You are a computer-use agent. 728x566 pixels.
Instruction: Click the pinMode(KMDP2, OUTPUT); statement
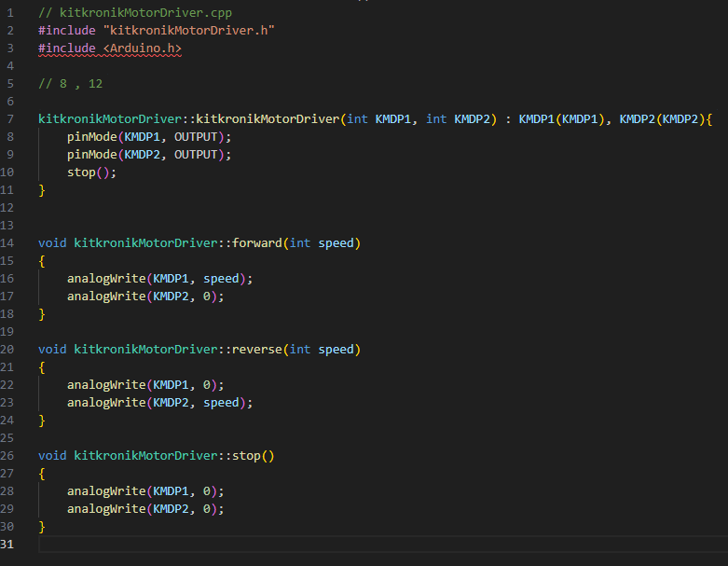tap(149, 155)
